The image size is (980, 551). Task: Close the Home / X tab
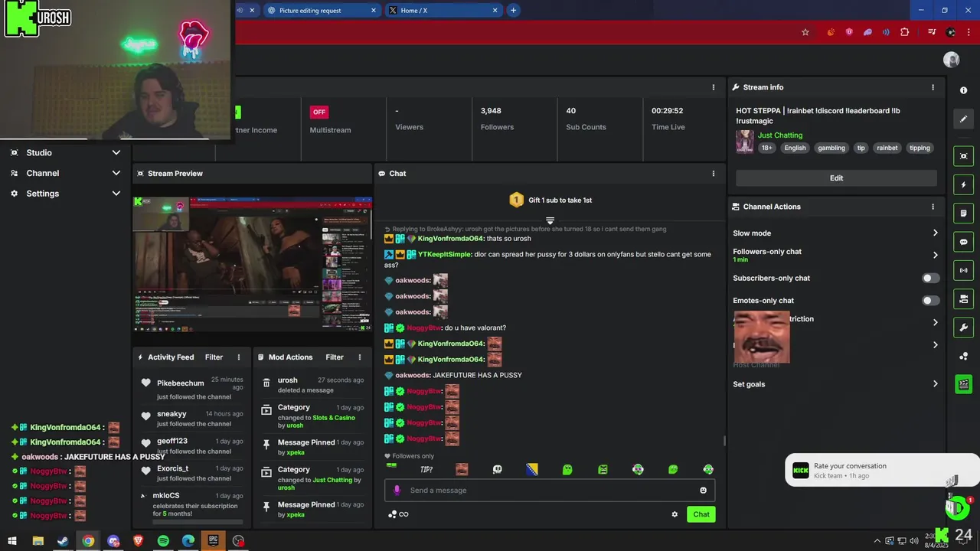coord(495,10)
